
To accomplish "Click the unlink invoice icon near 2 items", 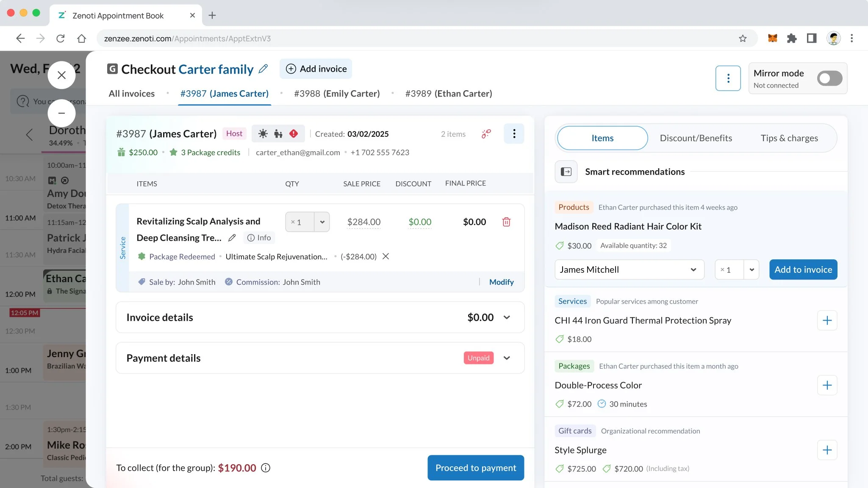I will pos(486,134).
